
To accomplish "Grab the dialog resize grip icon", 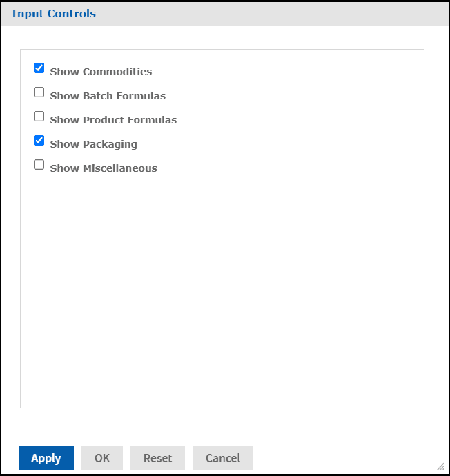I will [x=440, y=466].
